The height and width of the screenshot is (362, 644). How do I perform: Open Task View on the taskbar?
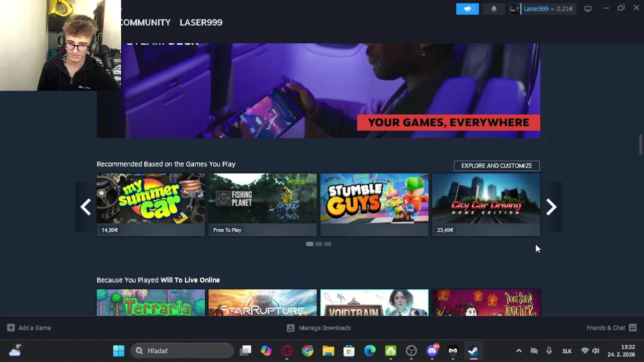click(x=246, y=351)
